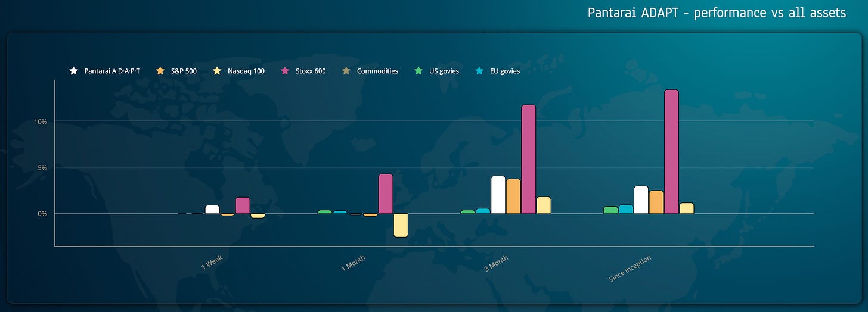Select the pink Stoxx 600 bar in 3 Month
Screen dimensions: 868x312
[529, 159]
